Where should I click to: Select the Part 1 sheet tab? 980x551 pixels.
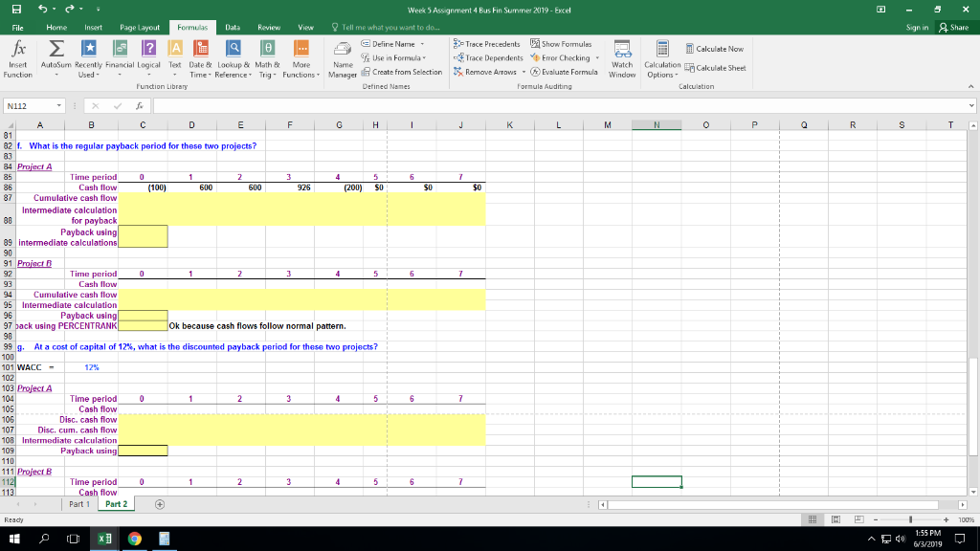78,501
